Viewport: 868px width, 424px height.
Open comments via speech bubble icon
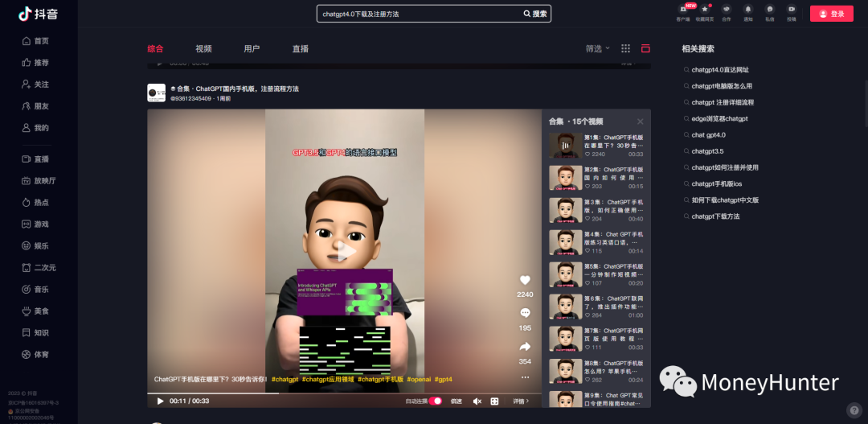coord(525,313)
